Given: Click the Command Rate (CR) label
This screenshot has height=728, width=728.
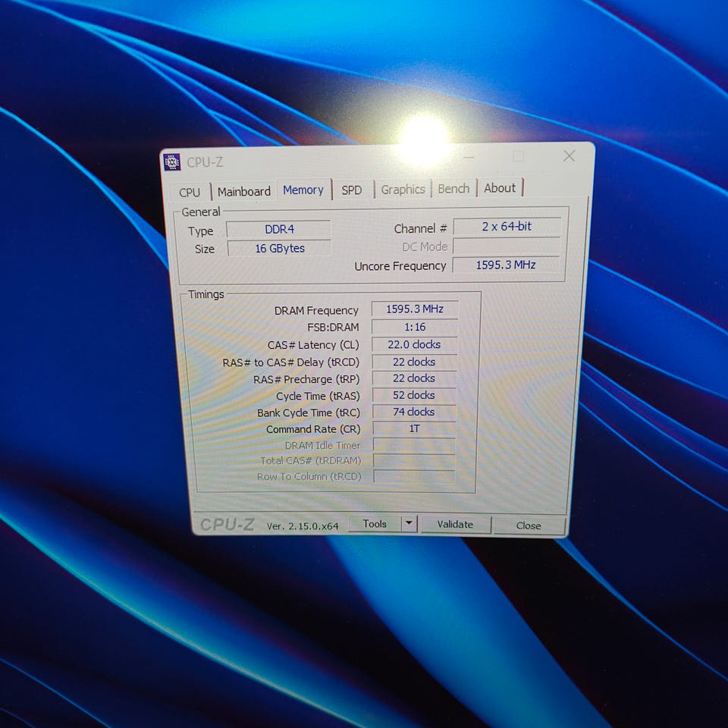Looking at the screenshot, I should pyautogui.click(x=313, y=429).
